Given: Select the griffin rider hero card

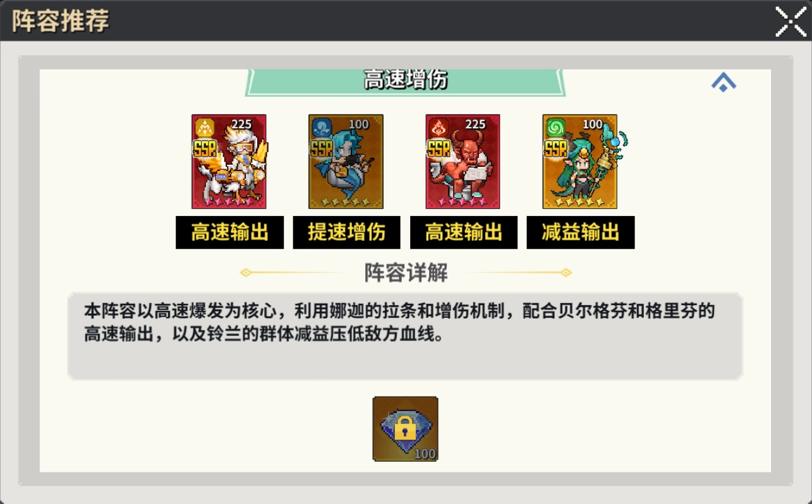Looking at the screenshot, I should pos(229,162).
